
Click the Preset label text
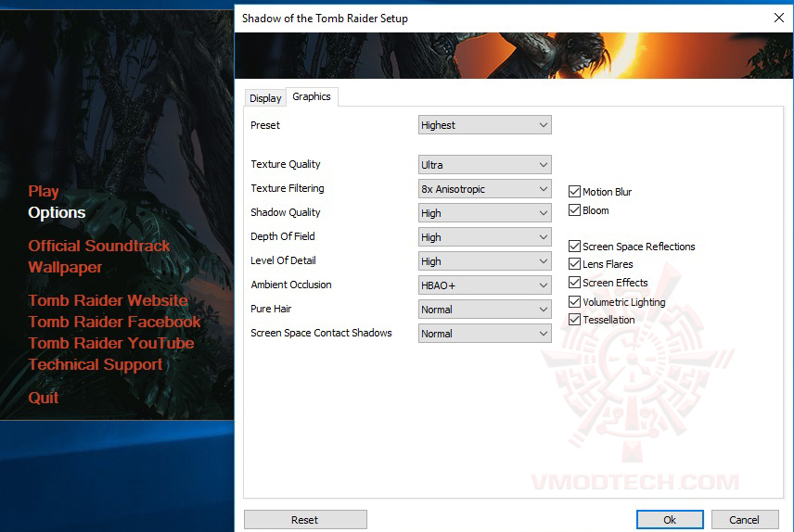(265, 125)
